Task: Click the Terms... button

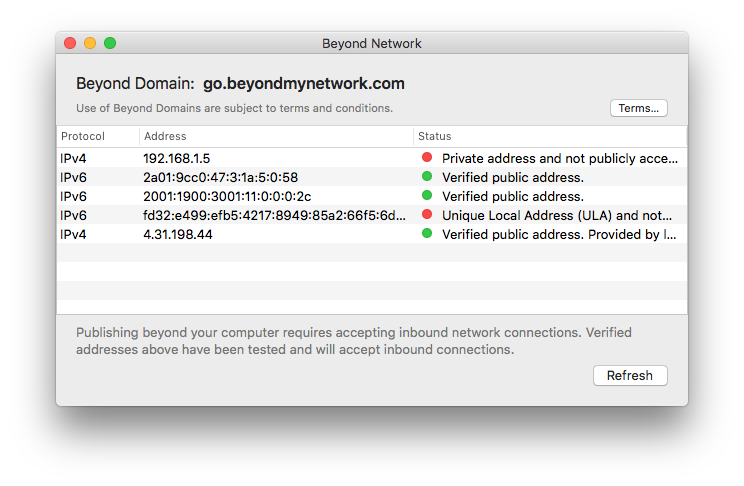Action: pos(639,108)
